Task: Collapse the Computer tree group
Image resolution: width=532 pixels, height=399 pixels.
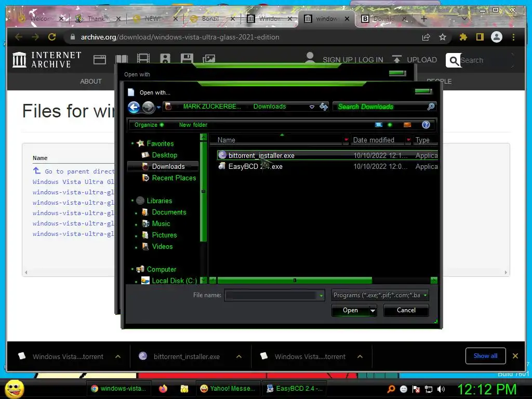Action: pyautogui.click(x=132, y=269)
